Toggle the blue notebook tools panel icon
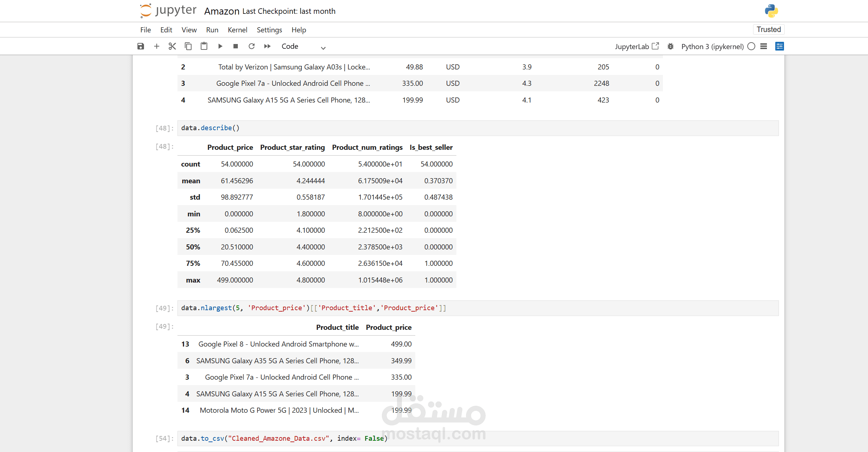868x452 pixels. pyautogui.click(x=780, y=46)
